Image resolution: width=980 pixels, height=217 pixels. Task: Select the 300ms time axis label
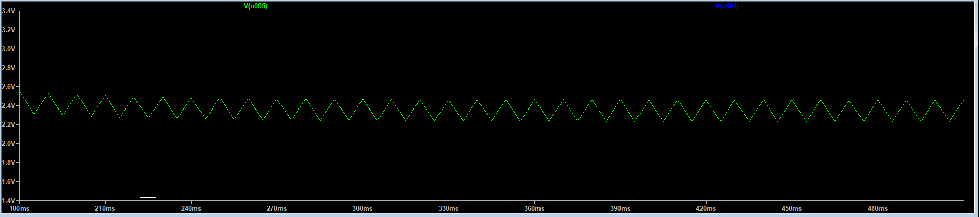click(x=362, y=208)
